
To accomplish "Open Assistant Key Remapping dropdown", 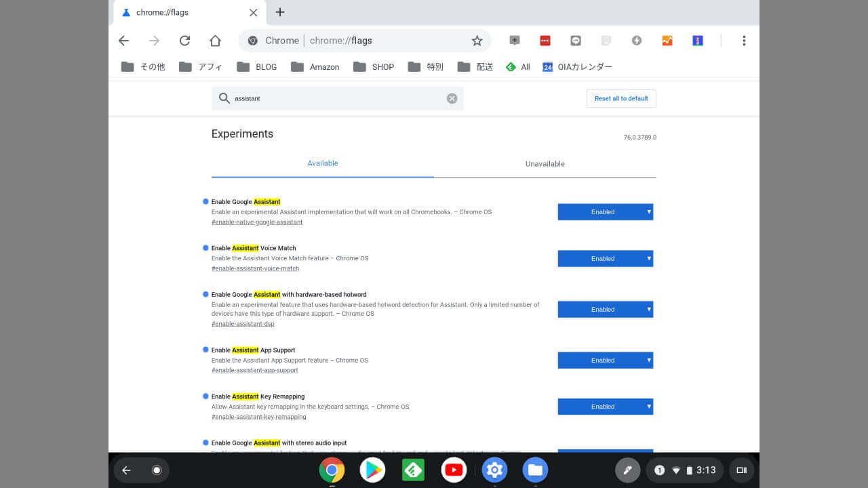I will [x=605, y=407].
